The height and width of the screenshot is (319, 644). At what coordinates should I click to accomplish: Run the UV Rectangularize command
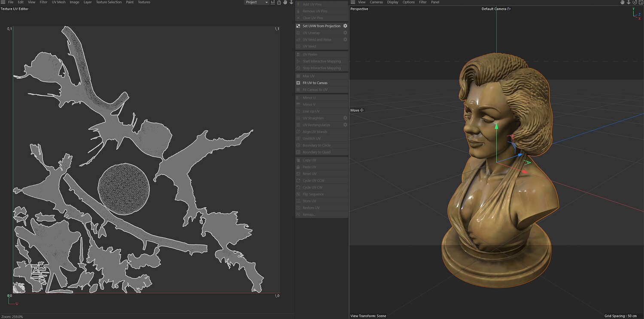pos(319,125)
